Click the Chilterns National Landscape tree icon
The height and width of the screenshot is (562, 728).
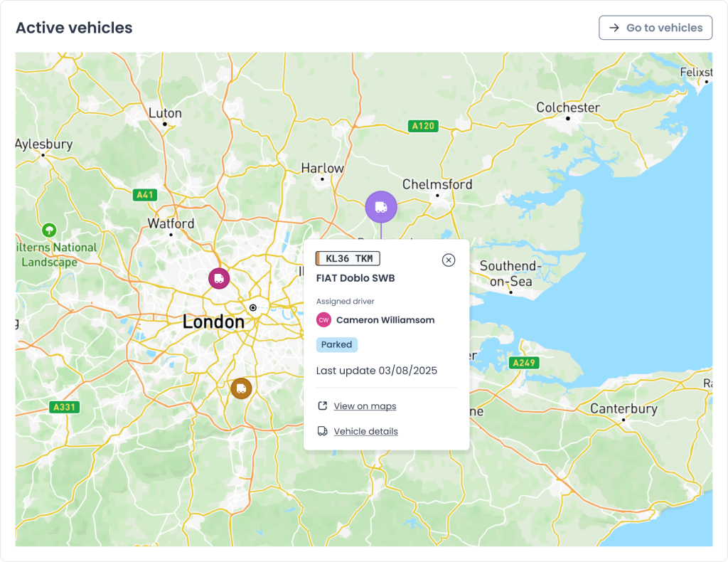coord(49,230)
